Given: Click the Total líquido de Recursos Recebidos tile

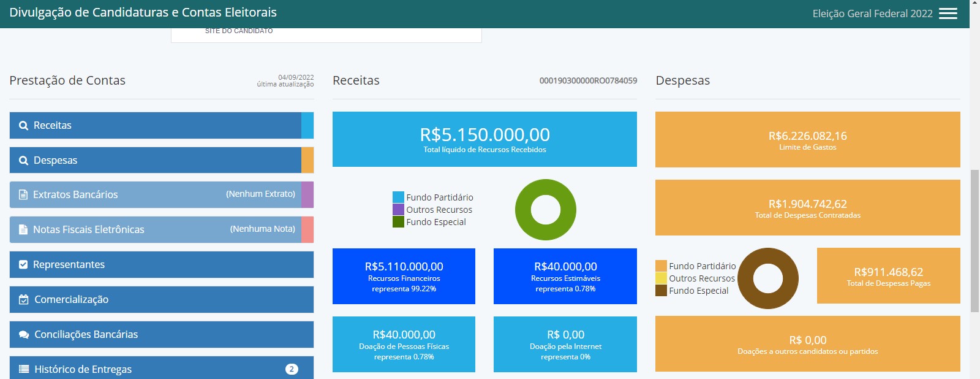Looking at the screenshot, I should point(484,139).
